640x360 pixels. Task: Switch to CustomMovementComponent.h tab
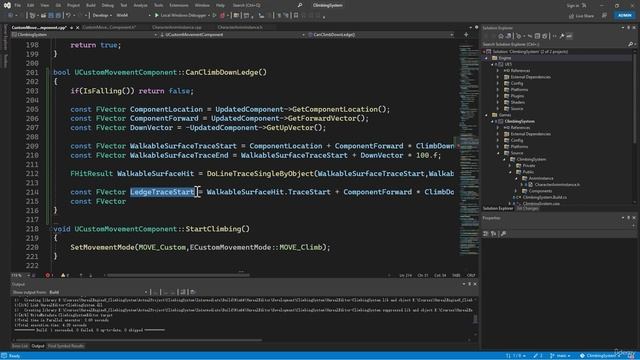[x=109, y=27]
